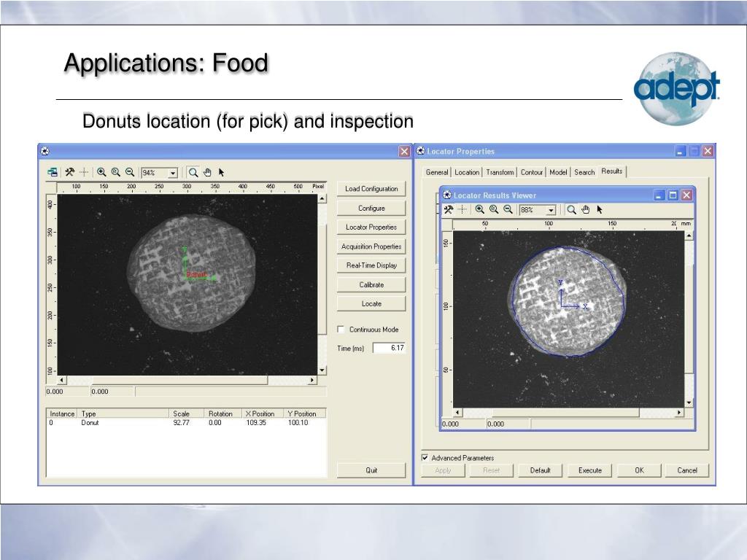747x560 pixels.
Task: Click the display/acquire icon in left toolbar
Action: coord(53,172)
